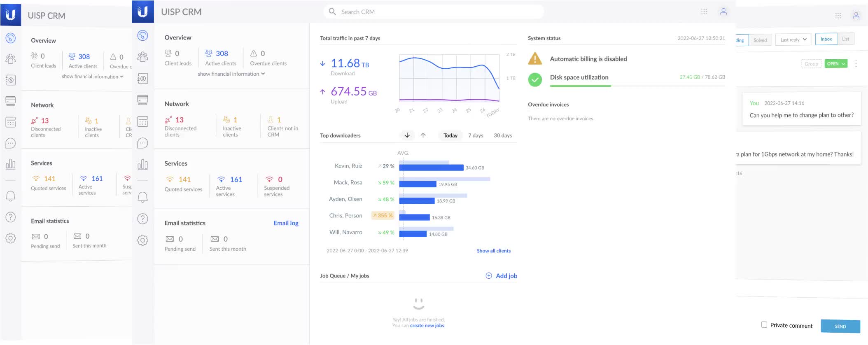The image size is (868, 345).
Task: Switch ticket view to Inbox
Action: point(826,39)
